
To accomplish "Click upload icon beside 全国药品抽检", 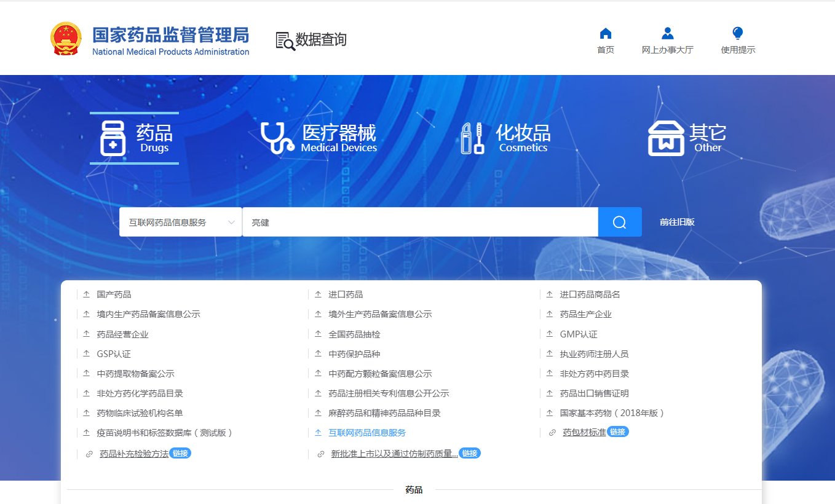I will coord(318,334).
